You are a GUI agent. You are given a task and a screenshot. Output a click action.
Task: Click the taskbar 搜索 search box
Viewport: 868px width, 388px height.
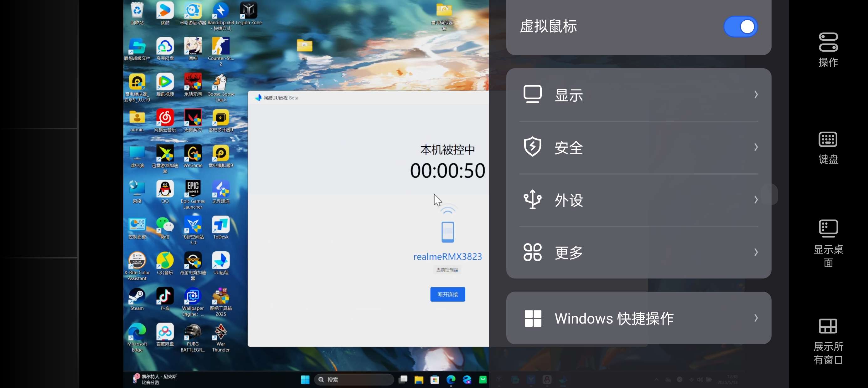point(354,380)
